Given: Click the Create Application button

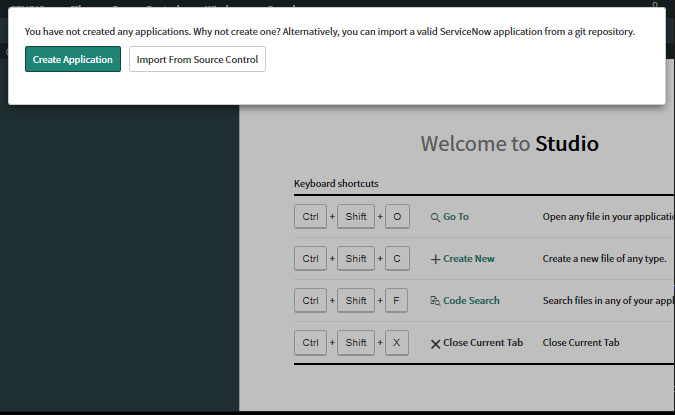Looking at the screenshot, I should click(x=73, y=59).
